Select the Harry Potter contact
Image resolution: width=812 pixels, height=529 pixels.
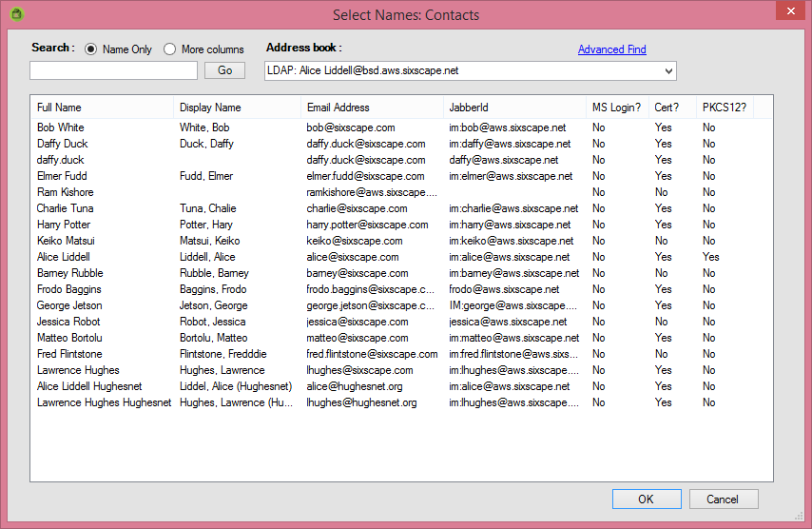click(x=63, y=225)
